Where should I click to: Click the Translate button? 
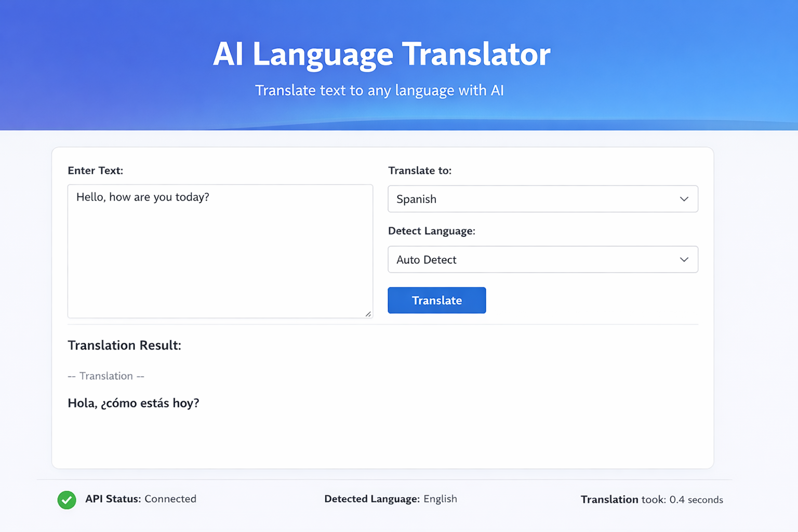[436, 300]
